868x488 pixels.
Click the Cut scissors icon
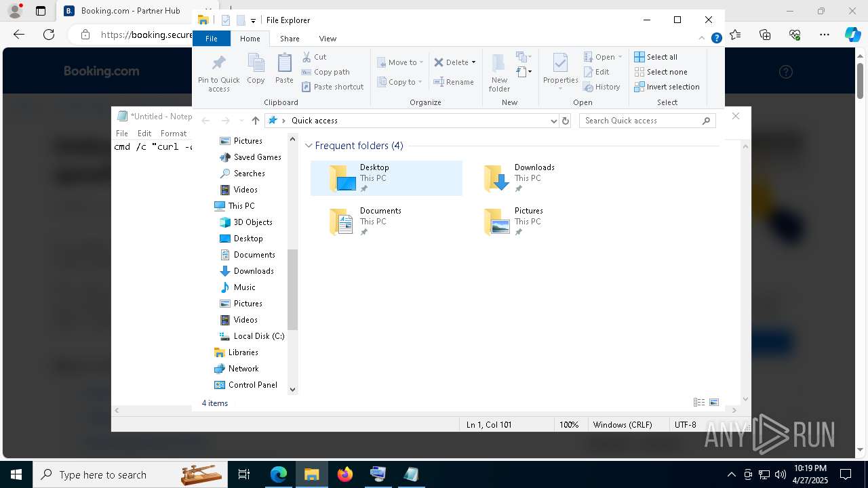[307, 57]
